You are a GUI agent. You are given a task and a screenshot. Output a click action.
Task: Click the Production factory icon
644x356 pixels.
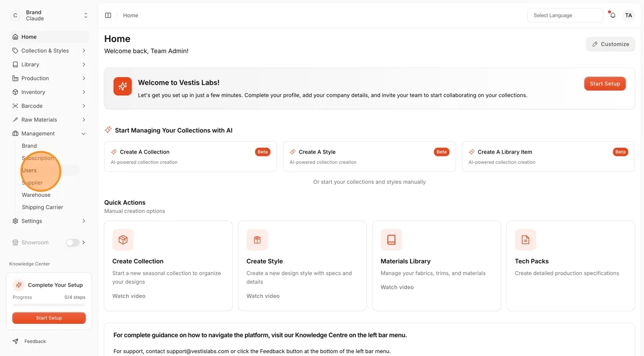click(x=15, y=78)
